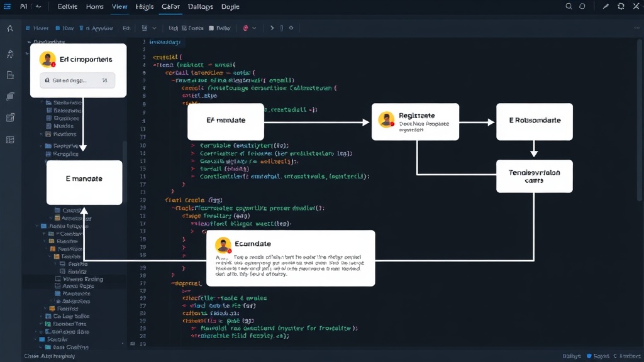Open the file document icon in left sidebar
Screen dimensions: 644x362
tap(10, 75)
